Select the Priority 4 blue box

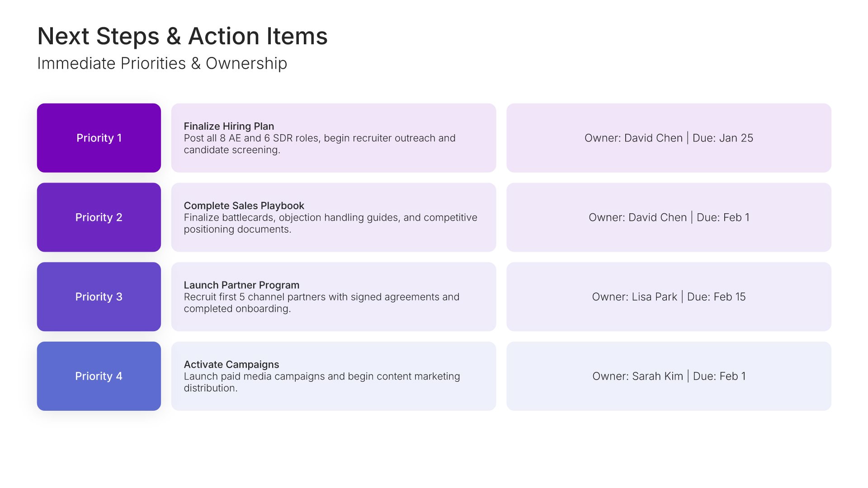[x=99, y=376]
